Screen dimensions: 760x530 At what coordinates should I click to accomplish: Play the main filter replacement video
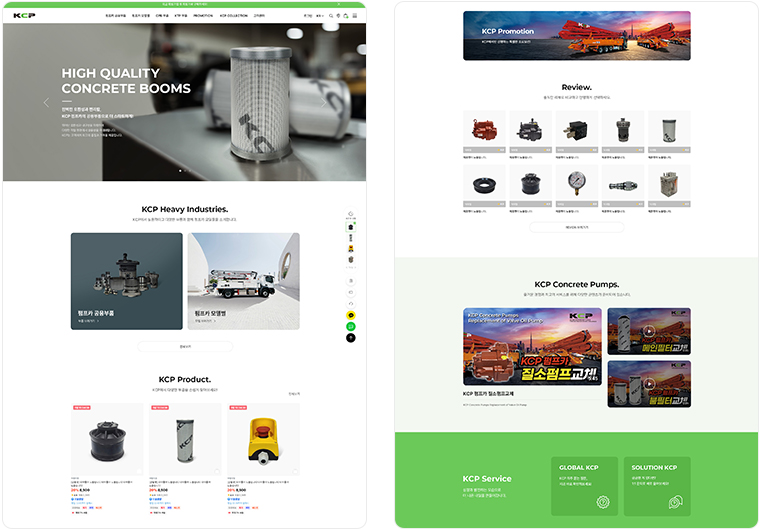(x=649, y=331)
